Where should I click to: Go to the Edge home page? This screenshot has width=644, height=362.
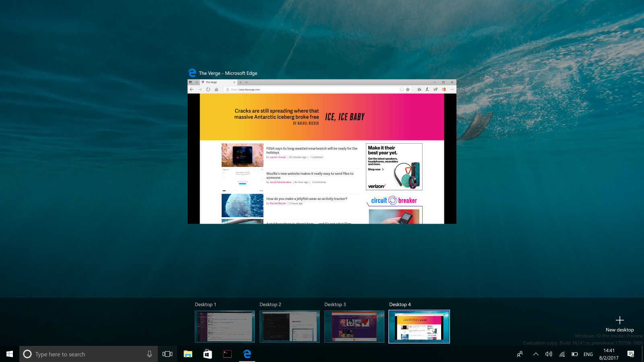pos(217,89)
